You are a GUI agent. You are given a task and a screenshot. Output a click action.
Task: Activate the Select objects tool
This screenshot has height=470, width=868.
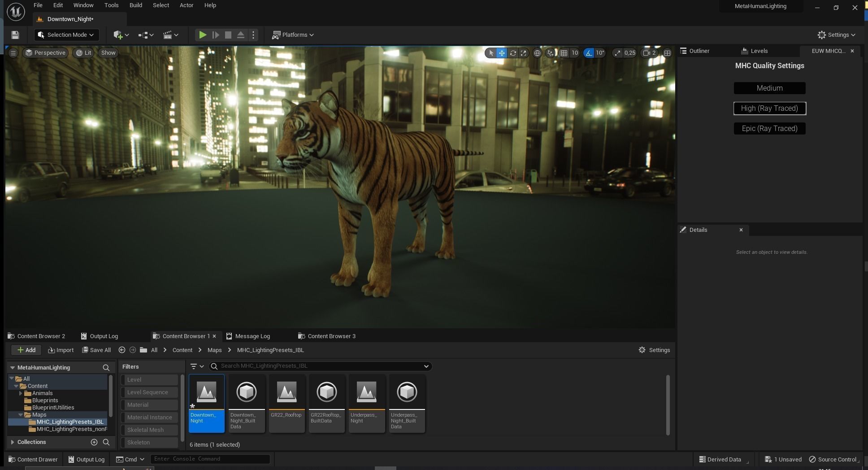tap(491, 53)
